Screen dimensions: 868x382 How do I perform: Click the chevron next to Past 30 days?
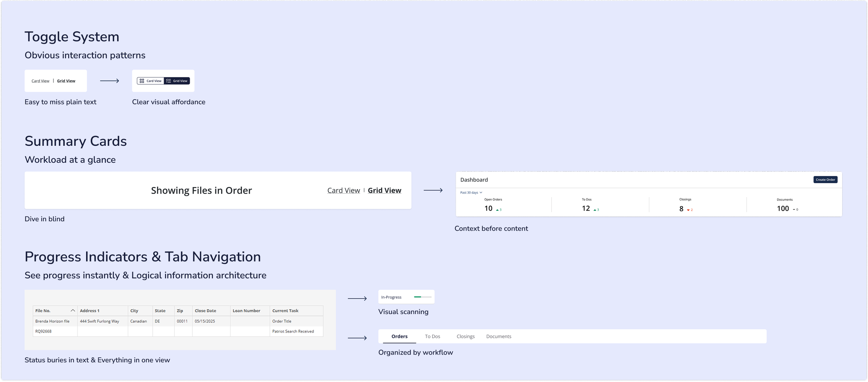click(481, 193)
